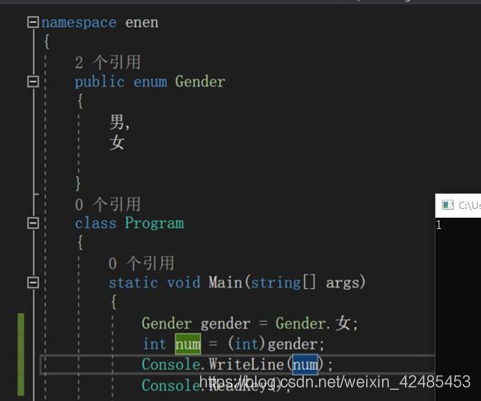Image resolution: width=481 pixels, height=401 pixels.
Task: Collapse the public enum Gender block
Action: tap(33, 81)
